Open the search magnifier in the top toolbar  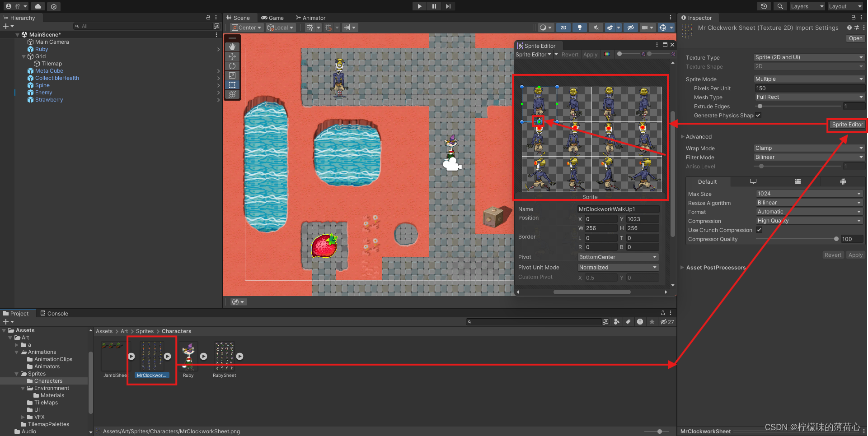coord(780,6)
